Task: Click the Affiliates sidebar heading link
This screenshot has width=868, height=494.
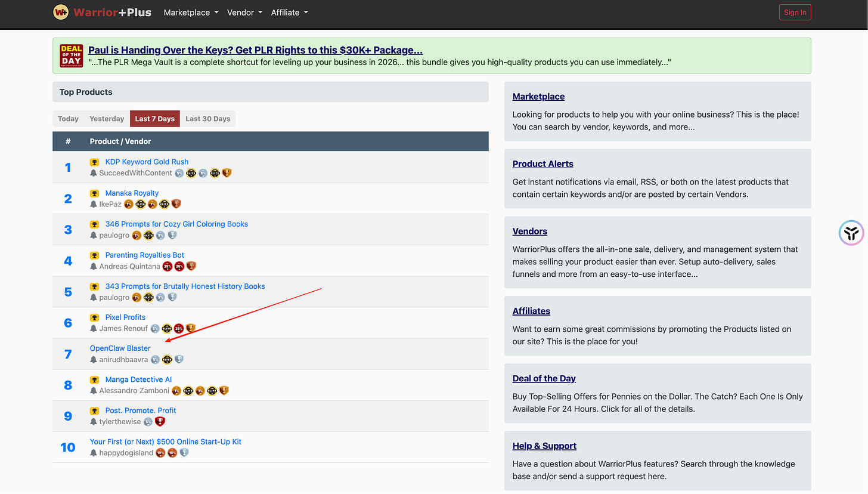Action: click(531, 311)
